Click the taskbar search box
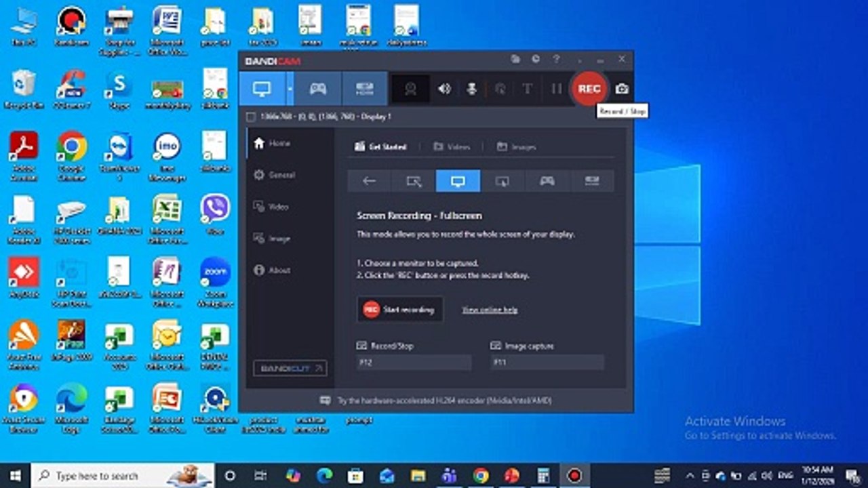This screenshot has height=488, width=868. click(x=122, y=476)
